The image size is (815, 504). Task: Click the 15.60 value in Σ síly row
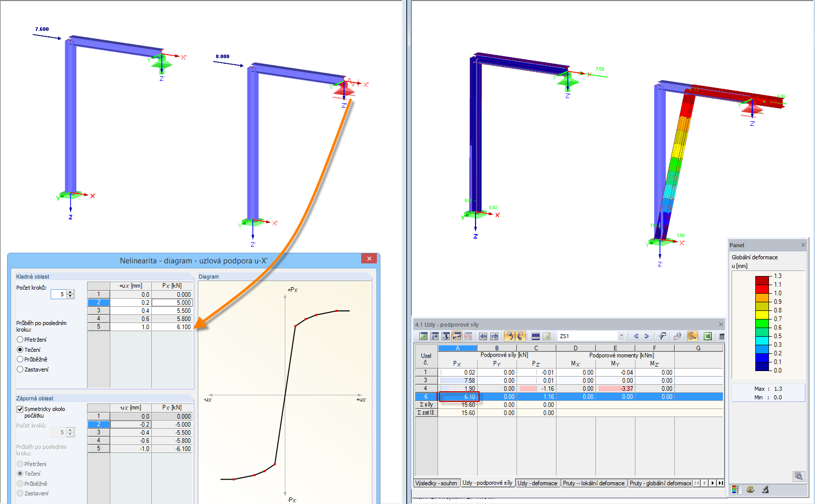click(x=458, y=405)
